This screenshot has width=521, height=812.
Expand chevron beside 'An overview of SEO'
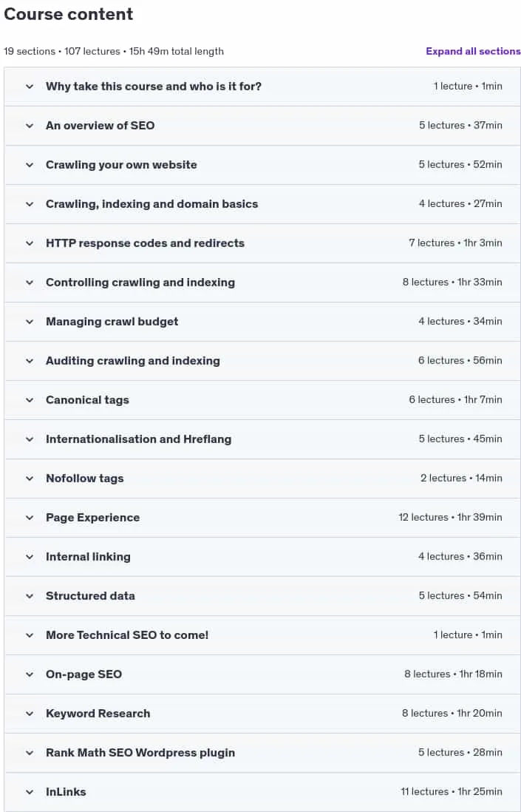pyautogui.click(x=30, y=126)
